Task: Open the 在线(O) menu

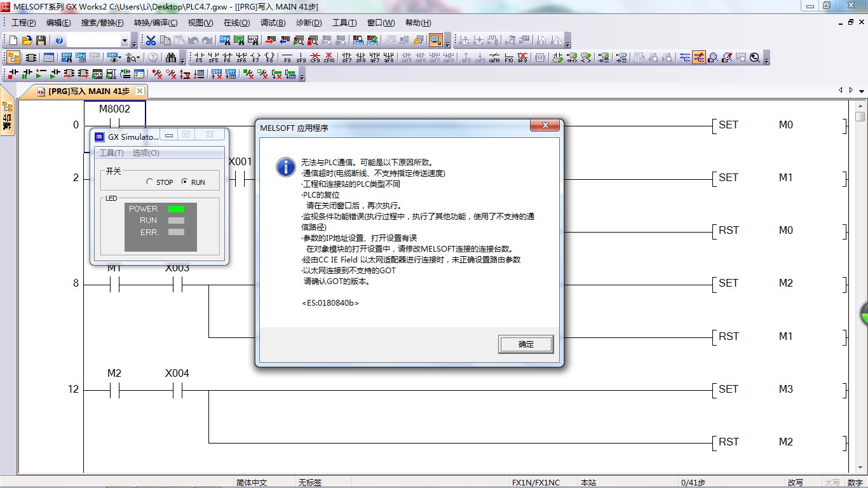Action: (x=236, y=23)
